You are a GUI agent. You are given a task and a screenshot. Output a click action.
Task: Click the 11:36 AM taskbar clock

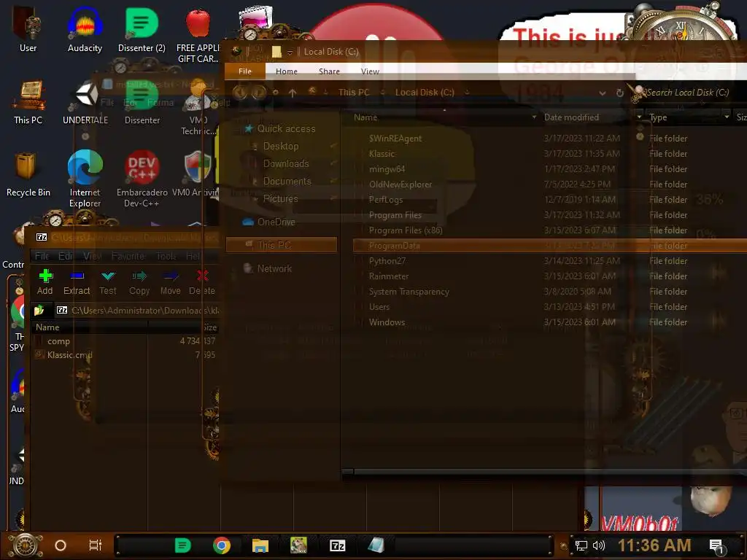654,545
